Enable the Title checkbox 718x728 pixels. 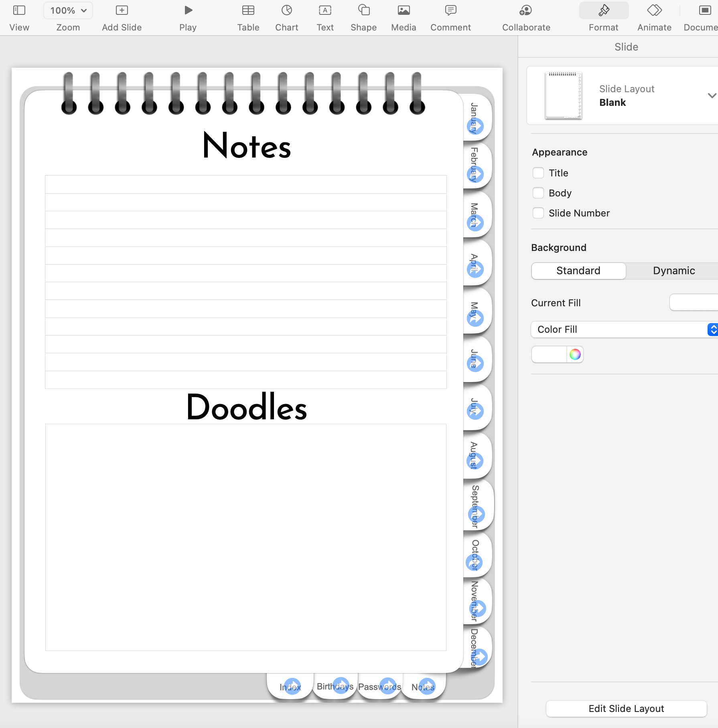538,173
